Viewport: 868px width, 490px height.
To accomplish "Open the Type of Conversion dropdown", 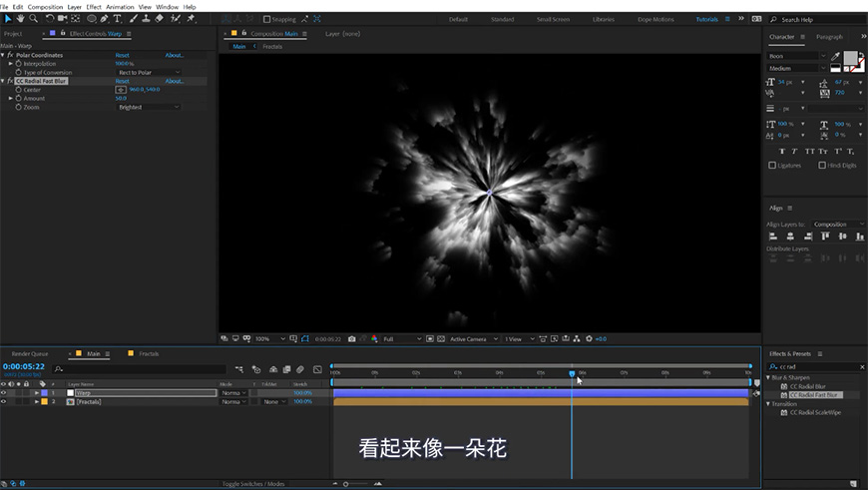I will 149,72.
